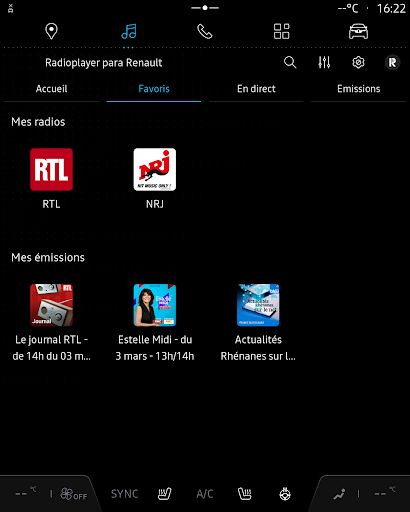This screenshot has width=410, height=512.
Task: Toggle the right seat heating icon
Action: [245, 494]
